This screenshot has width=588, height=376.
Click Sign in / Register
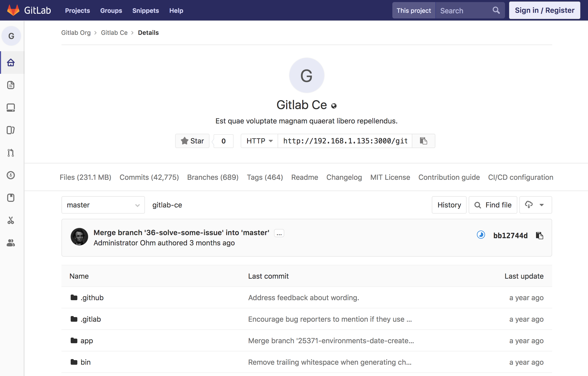[544, 11]
